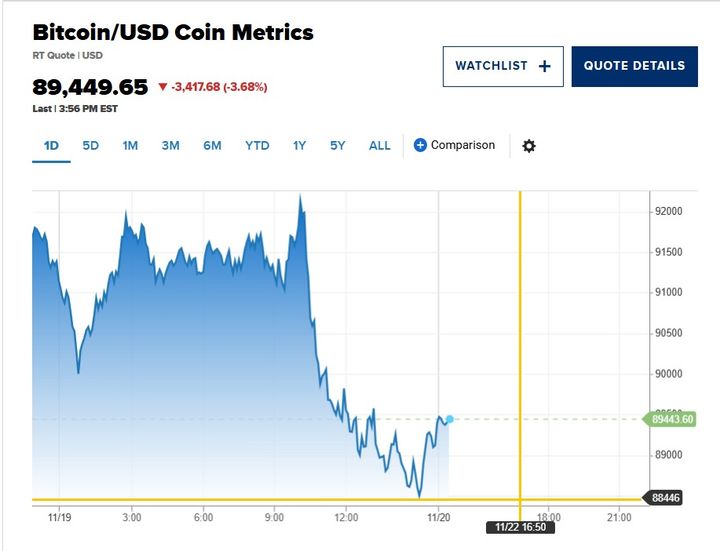720x551 pixels.
Task: Switch to the 5D time range
Action: point(91,146)
